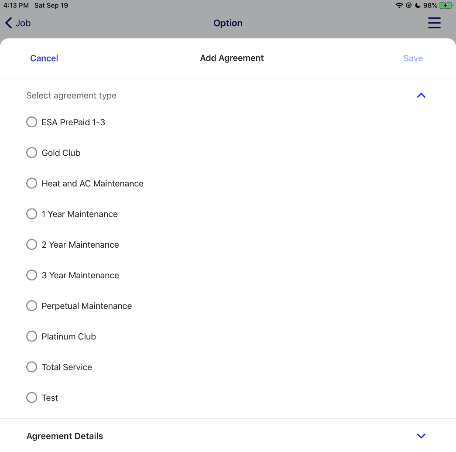
Task: Choose 3 Year Maintenance agreement
Action: 32,275
